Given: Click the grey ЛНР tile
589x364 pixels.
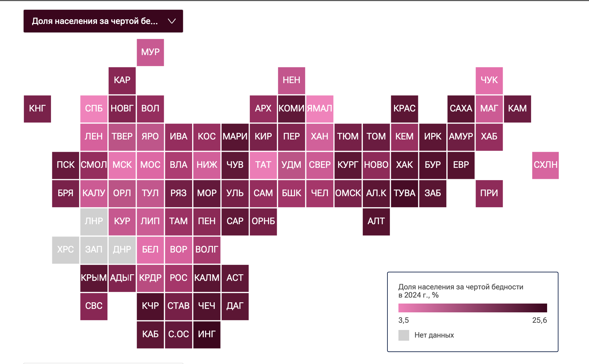Looking at the screenshot, I should click(94, 222).
